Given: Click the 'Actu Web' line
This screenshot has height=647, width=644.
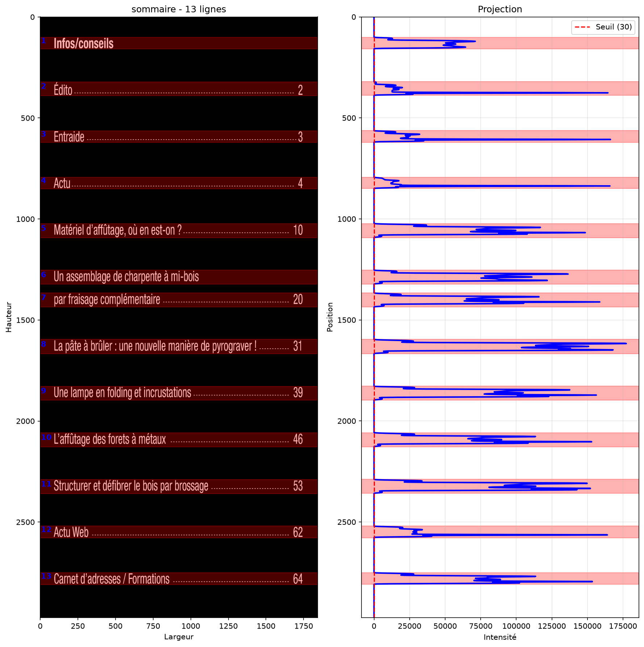Looking at the screenshot, I should point(179,532).
